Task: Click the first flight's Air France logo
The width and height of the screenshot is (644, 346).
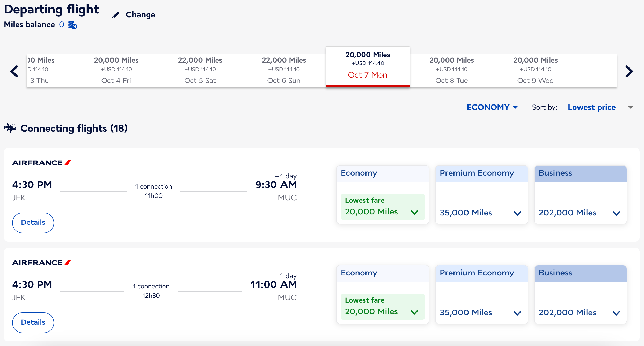Action: (x=42, y=163)
